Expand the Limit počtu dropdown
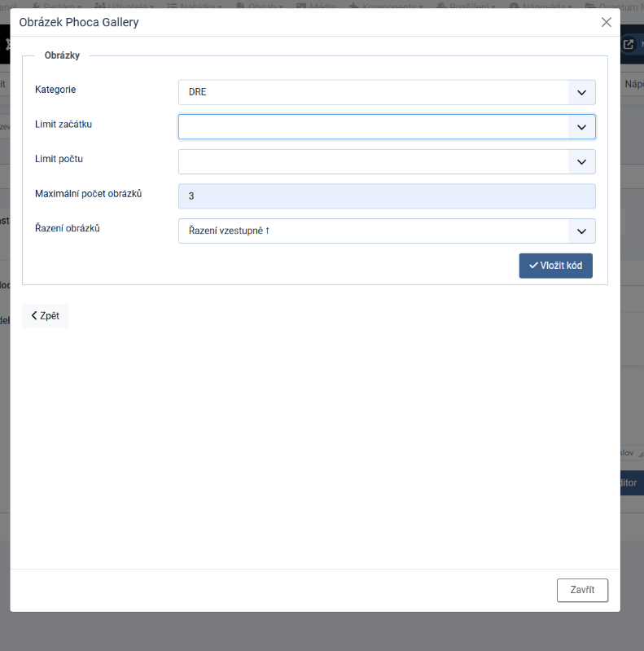Image resolution: width=644 pixels, height=651 pixels. click(x=387, y=161)
